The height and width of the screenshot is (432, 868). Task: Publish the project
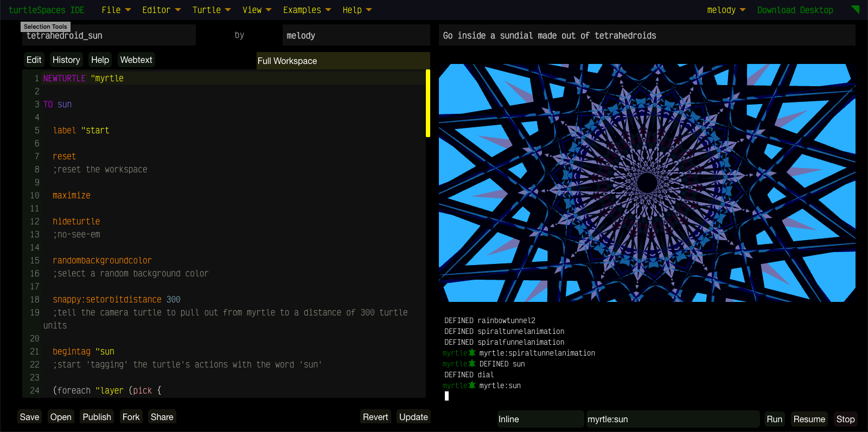(x=97, y=417)
